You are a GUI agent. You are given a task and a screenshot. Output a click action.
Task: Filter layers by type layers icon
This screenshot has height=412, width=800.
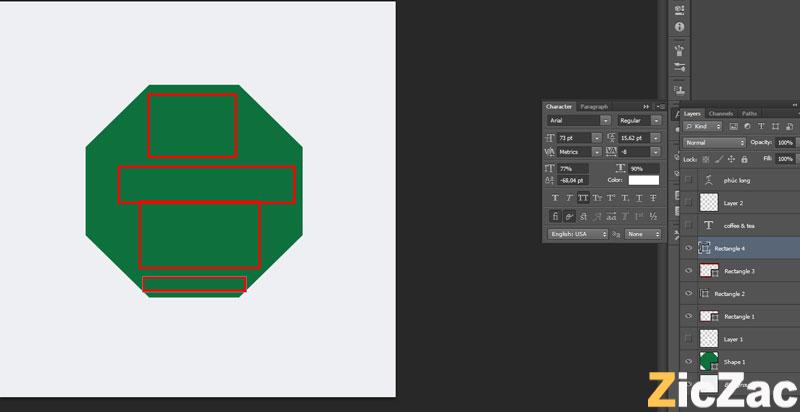click(762, 128)
